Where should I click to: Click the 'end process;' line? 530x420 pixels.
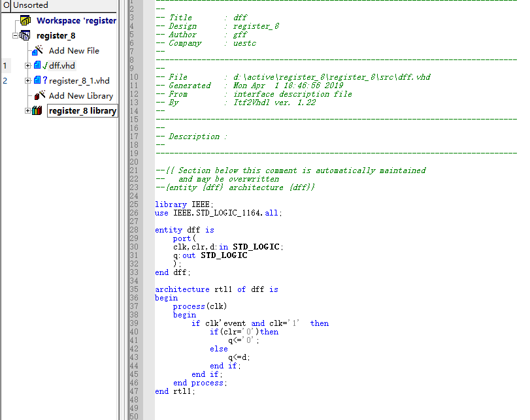click(x=200, y=383)
